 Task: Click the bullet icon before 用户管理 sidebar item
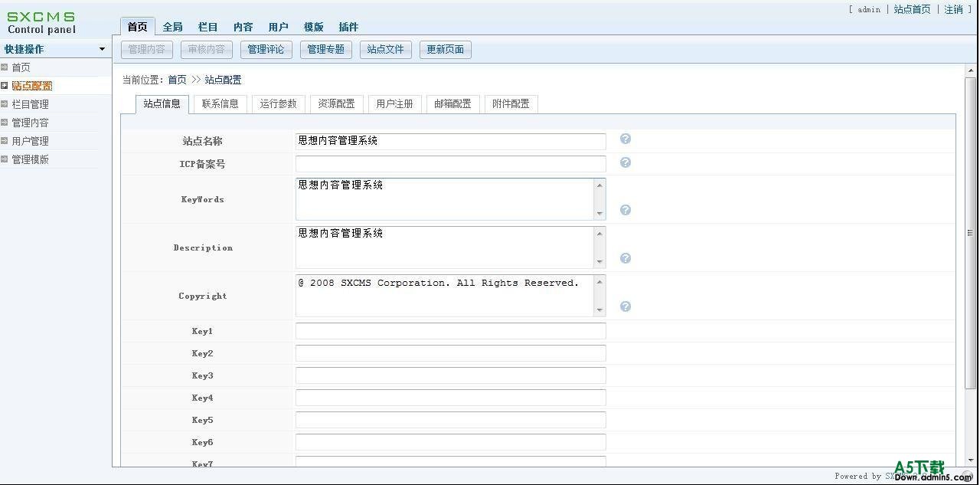click(4, 141)
